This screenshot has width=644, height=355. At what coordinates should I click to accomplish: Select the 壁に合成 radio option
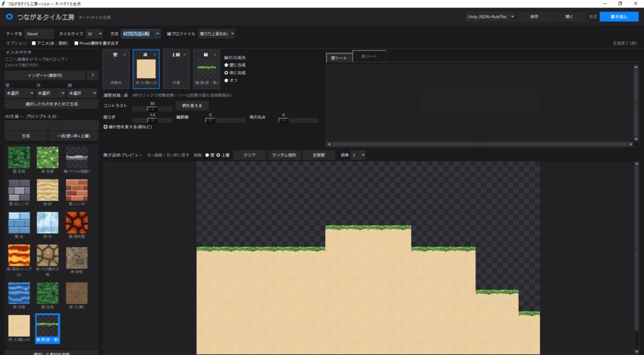pos(226,65)
